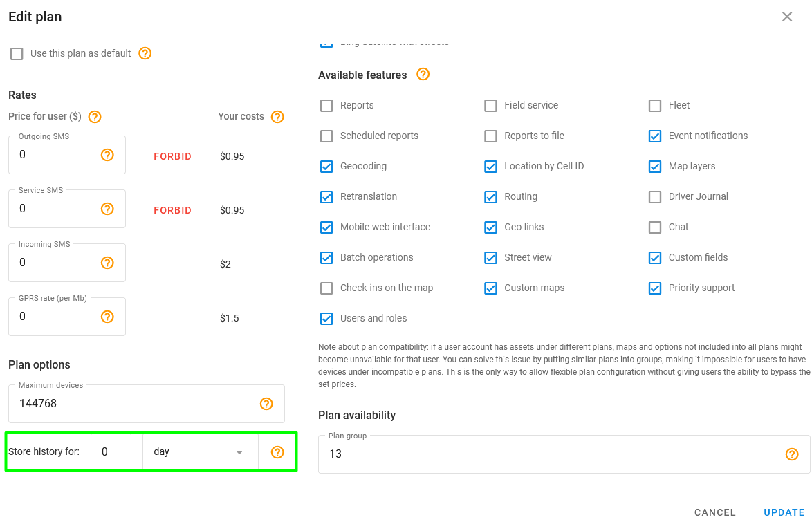Close the Edit plan dialog

click(x=787, y=17)
